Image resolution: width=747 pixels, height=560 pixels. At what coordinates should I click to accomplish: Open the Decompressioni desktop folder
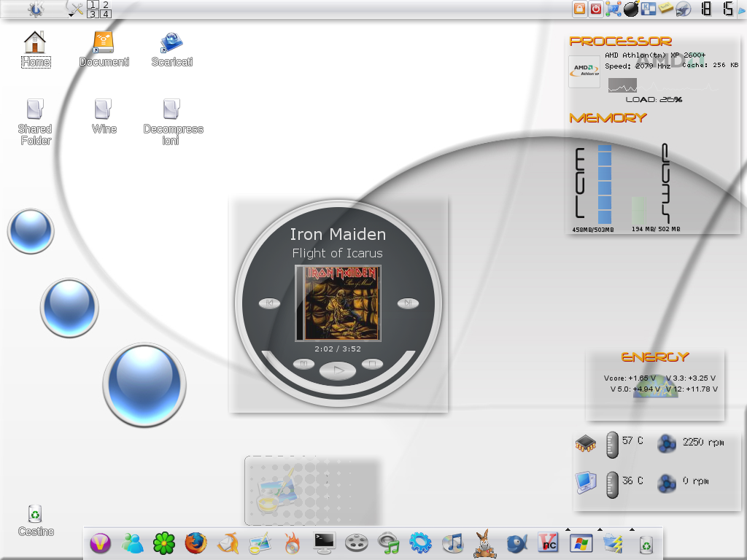[172, 122]
